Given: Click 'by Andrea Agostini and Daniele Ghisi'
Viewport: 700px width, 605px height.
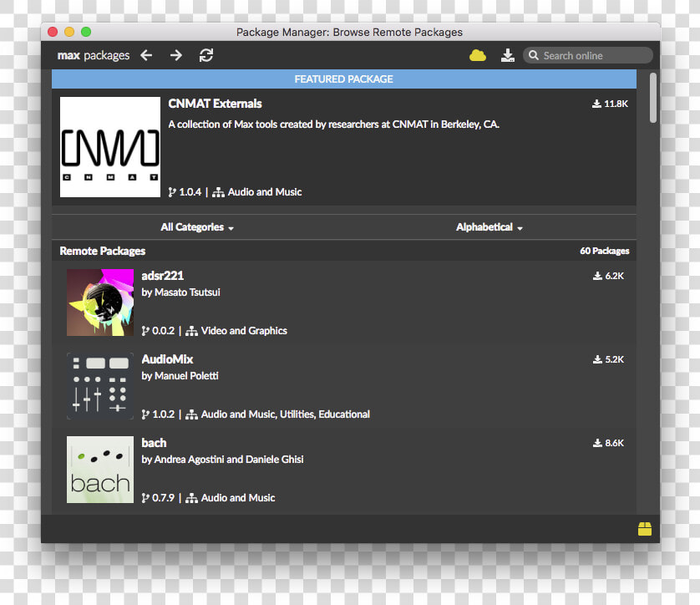Looking at the screenshot, I should click(222, 460).
